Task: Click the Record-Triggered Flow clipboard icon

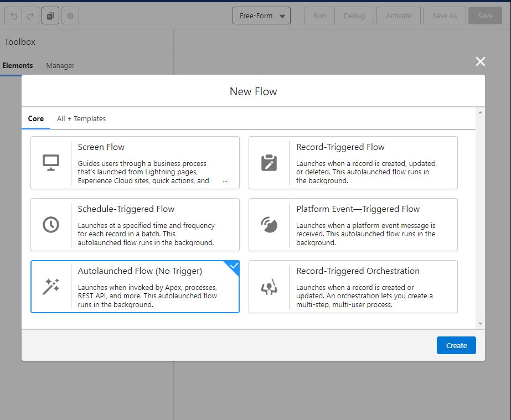Action: [x=269, y=163]
